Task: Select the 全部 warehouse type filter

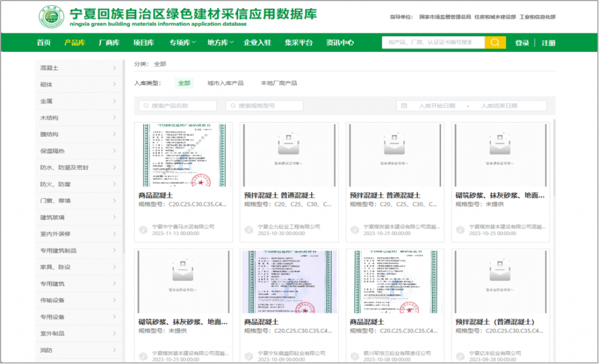Action: (184, 83)
